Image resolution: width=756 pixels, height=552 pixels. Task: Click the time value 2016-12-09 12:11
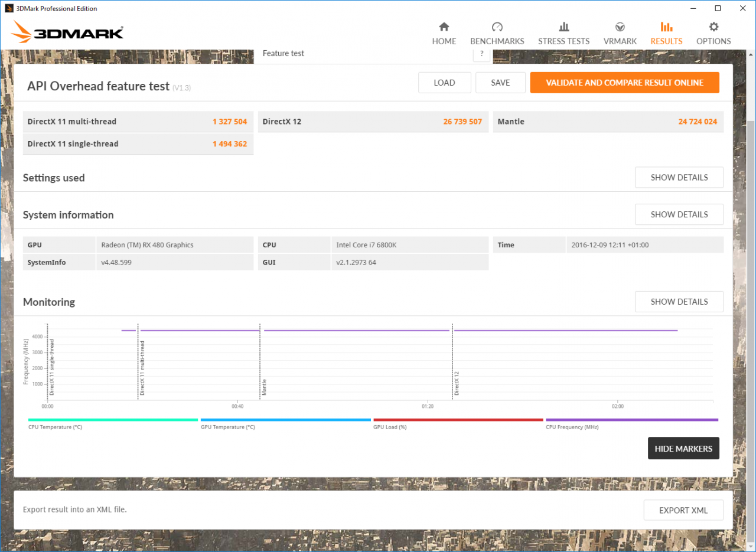pos(610,245)
